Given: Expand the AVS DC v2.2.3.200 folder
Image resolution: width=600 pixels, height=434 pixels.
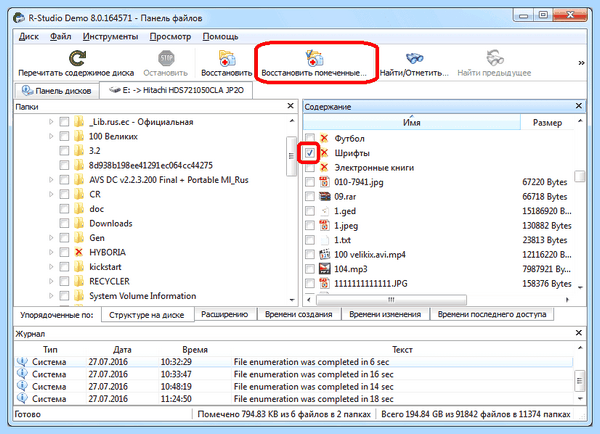Looking at the screenshot, I should [51, 179].
